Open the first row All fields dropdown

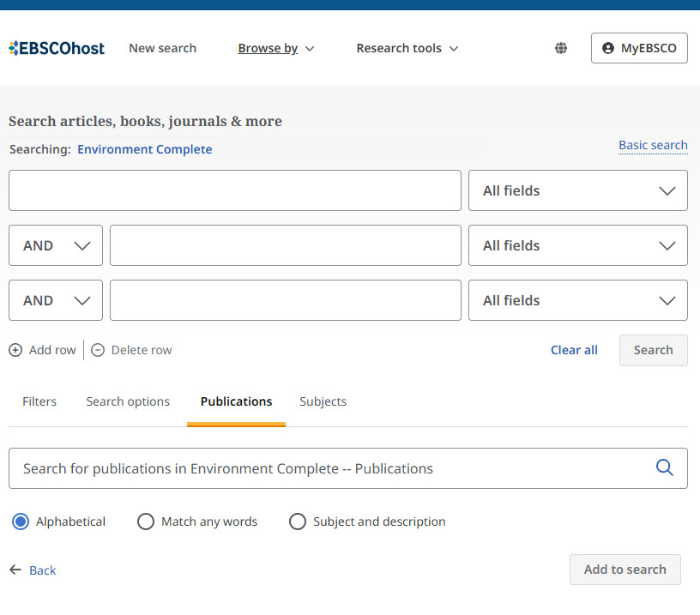[577, 190]
